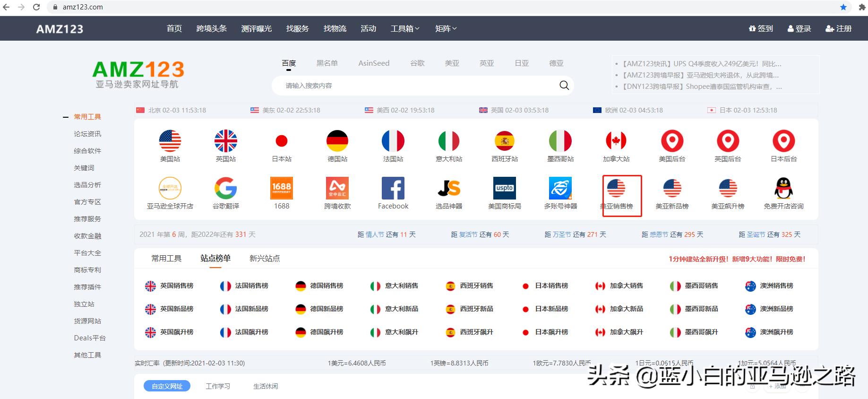Open 活动 in the top navigation
Screen dimensions: 868x399
(369, 28)
